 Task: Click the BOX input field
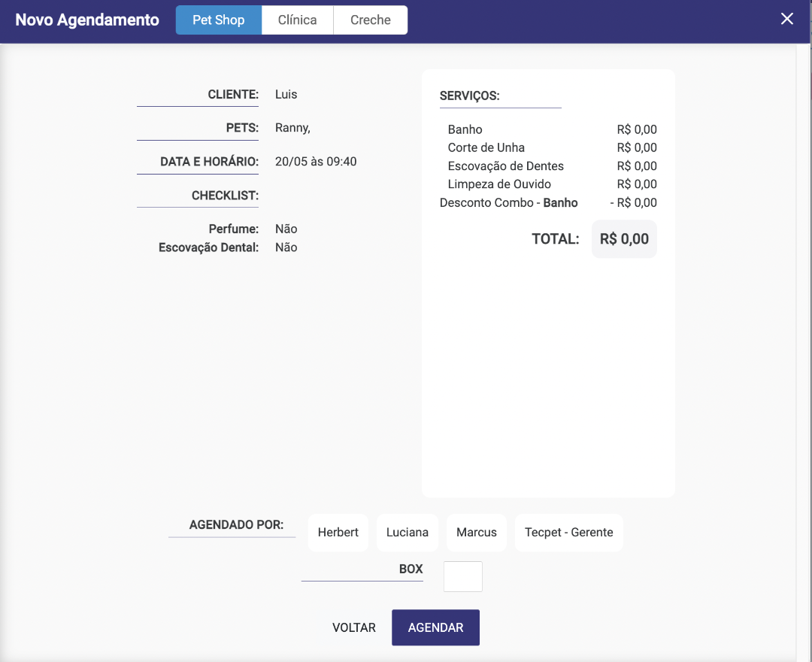click(463, 576)
